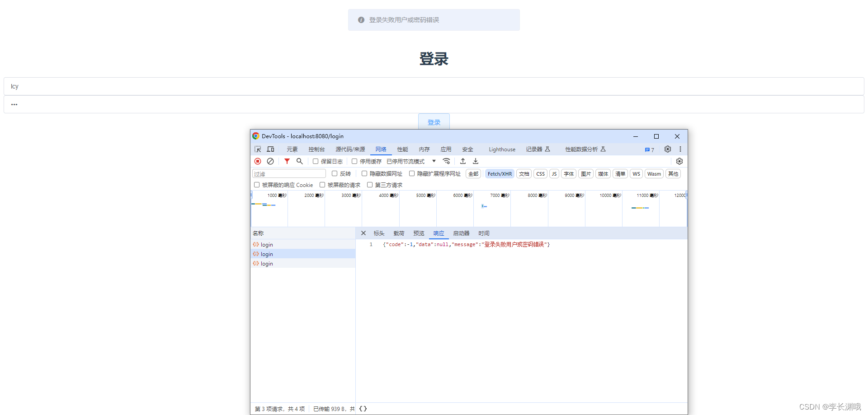Tick the 隐藏扩展程序网址 checkbox
The width and height of the screenshot is (868, 415).
pos(412,173)
